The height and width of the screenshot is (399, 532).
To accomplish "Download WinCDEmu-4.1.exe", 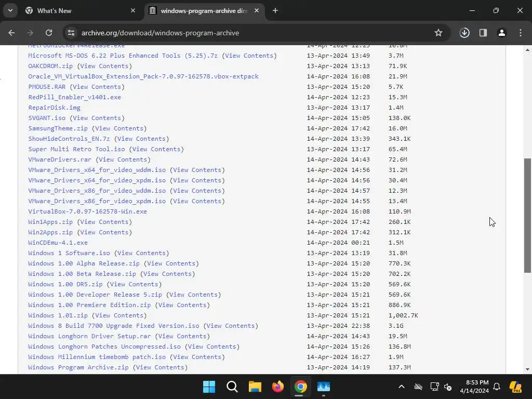I will point(58,243).
